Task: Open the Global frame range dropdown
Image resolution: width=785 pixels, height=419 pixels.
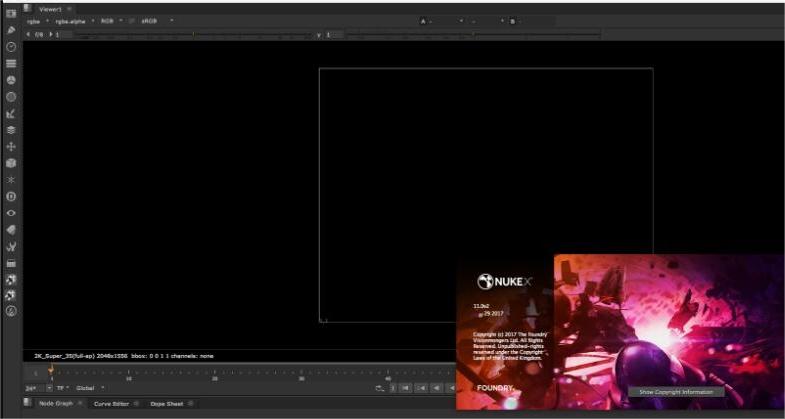Action: pyautogui.click(x=90, y=388)
